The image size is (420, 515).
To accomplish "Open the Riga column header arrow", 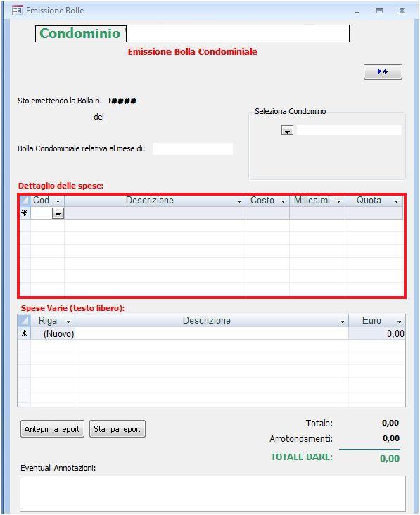I will pyautogui.click(x=69, y=322).
